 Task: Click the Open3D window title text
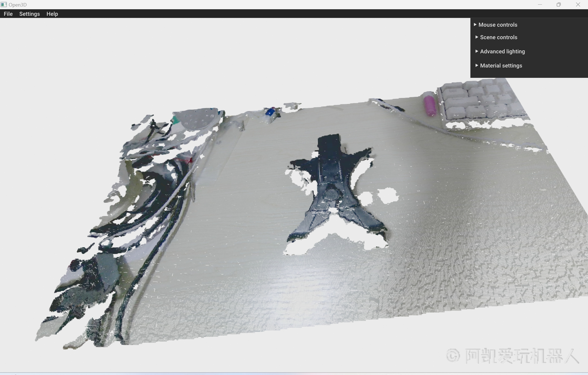tap(17, 5)
